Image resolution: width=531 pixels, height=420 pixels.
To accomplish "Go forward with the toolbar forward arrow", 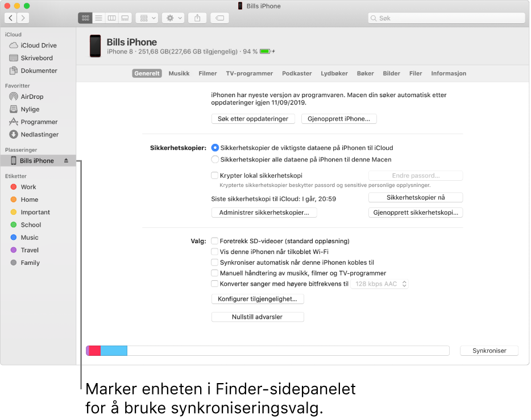I will click(23, 18).
